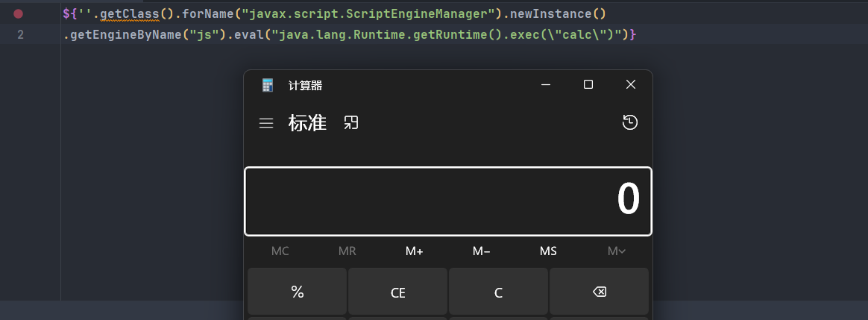Toggle keep calculator on top icon
Viewport: 868px width, 320px height.
[x=351, y=122]
